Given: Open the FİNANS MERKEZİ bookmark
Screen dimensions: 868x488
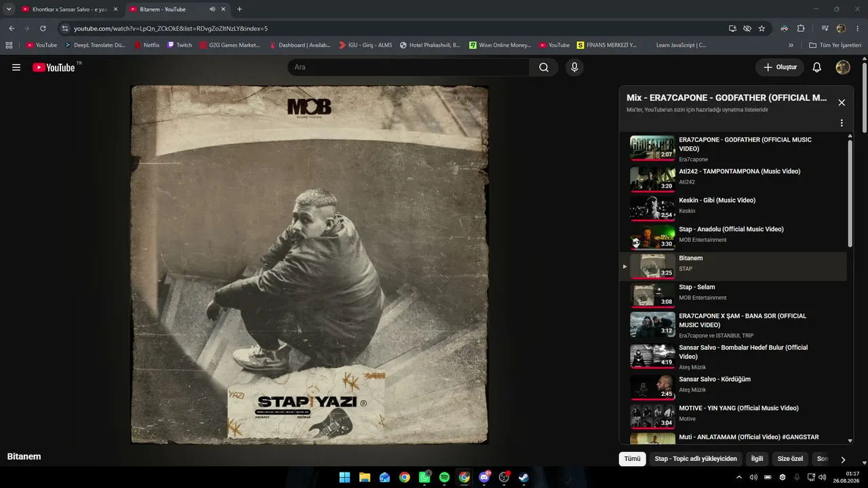Looking at the screenshot, I should coord(607,45).
